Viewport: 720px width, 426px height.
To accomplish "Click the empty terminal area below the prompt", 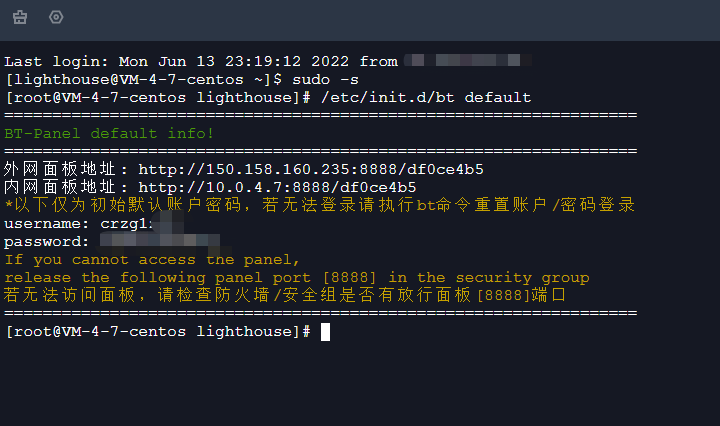I will [x=360, y=383].
